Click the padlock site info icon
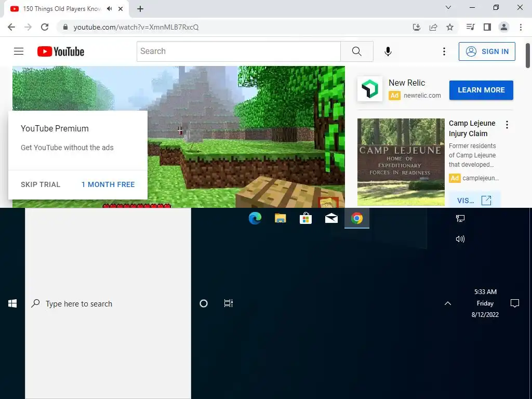The image size is (532, 399). click(x=65, y=27)
